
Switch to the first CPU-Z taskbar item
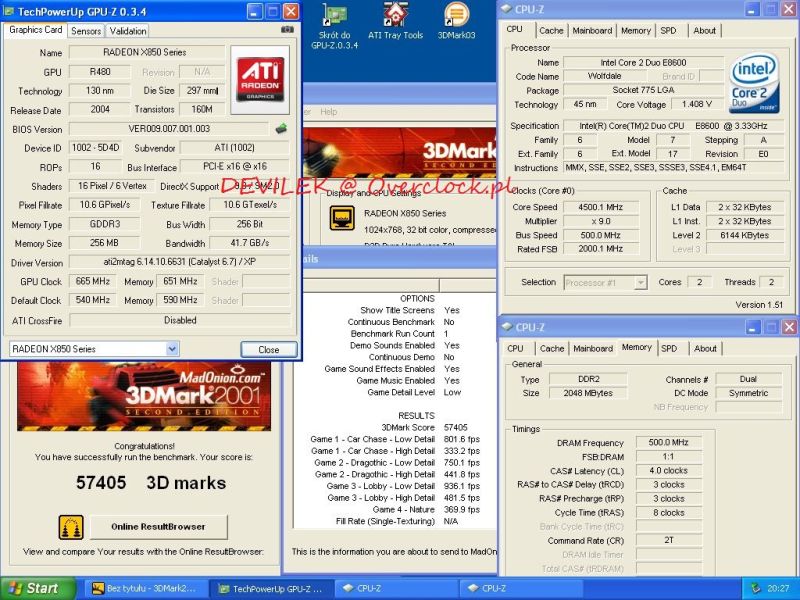pos(396,588)
